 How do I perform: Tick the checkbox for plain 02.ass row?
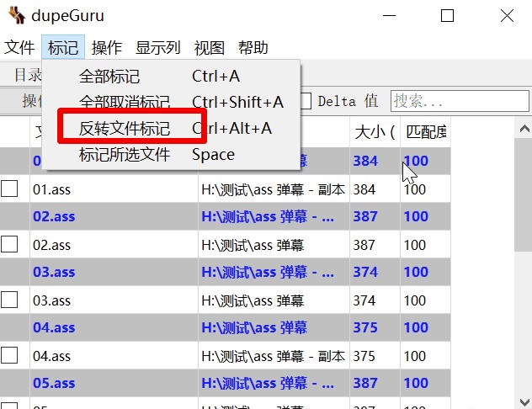coord(8,244)
